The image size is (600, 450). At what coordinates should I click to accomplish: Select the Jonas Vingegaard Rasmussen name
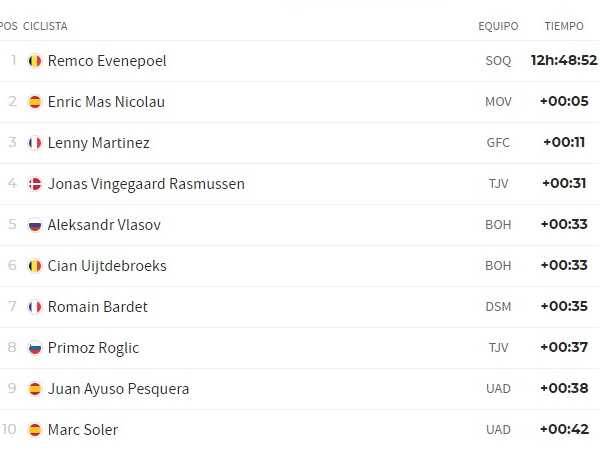146,183
